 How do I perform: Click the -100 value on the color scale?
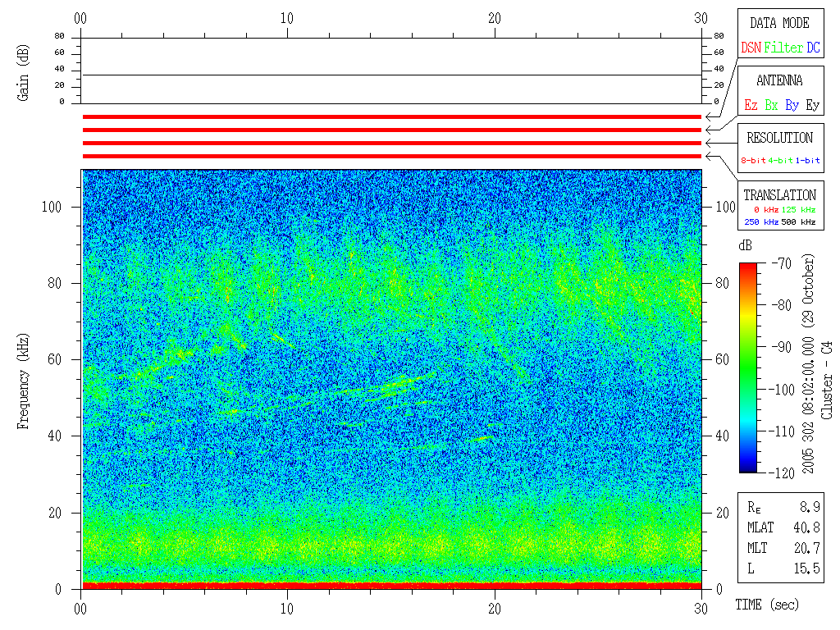coord(782,389)
